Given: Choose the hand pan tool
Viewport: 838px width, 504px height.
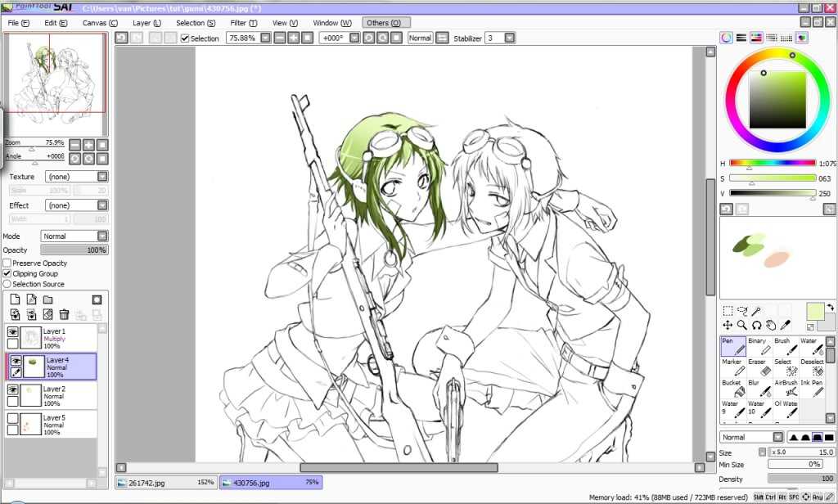Looking at the screenshot, I should pos(771,325).
